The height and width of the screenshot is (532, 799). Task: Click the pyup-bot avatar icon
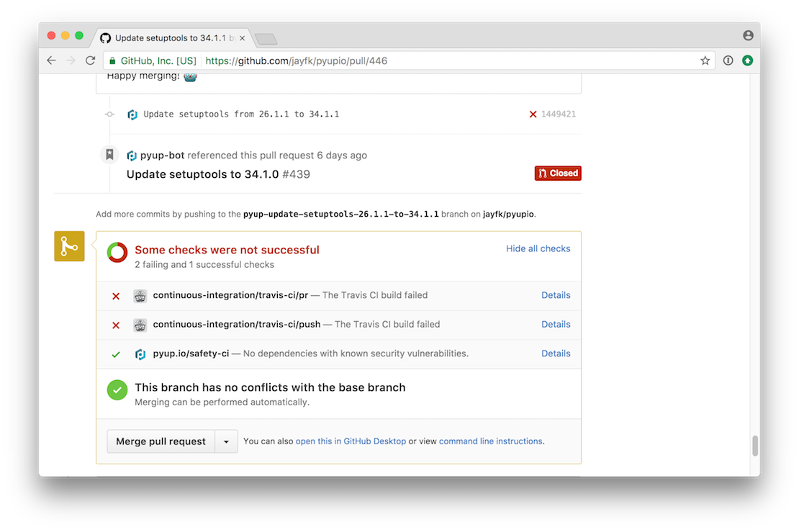click(132, 155)
